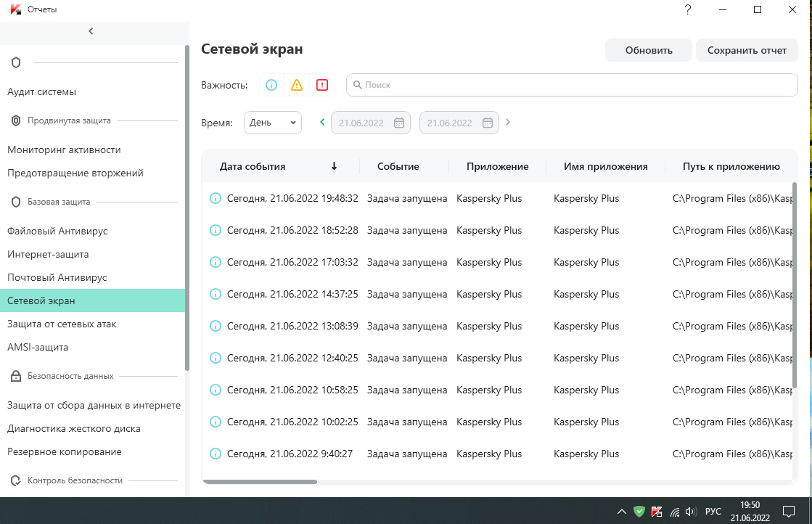Show hidden tray icons with the up chevron
Screen dimensions: 812x524
click(x=621, y=512)
